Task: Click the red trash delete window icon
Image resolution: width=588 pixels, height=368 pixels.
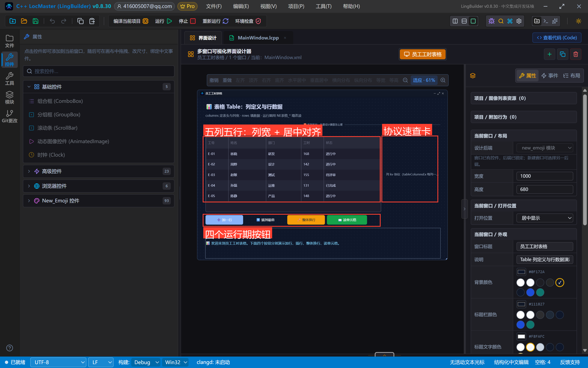Action: [576, 54]
